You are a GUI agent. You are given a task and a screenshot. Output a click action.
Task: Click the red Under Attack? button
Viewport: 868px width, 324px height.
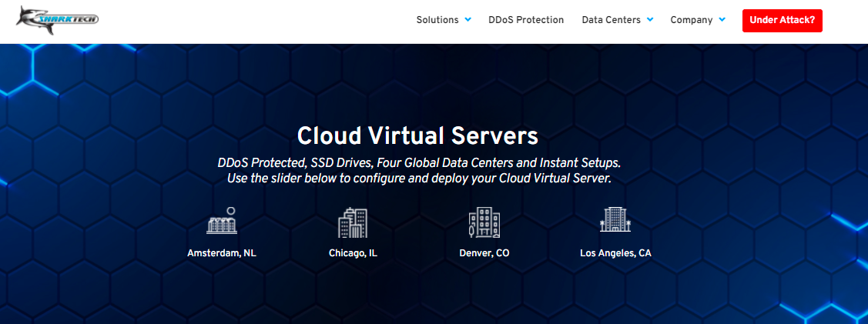point(783,21)
